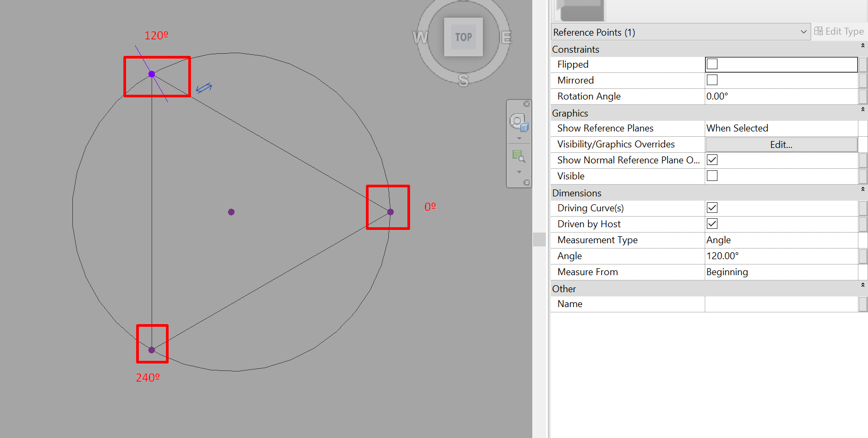
Task: Click associate parameter button for Mirrored
Action: click(863, 80)
